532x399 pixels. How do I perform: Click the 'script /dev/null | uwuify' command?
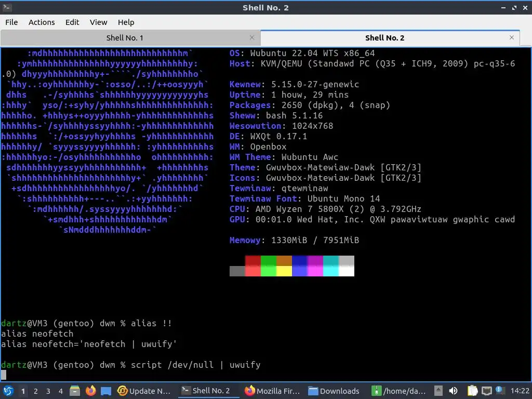click(196, 365)
